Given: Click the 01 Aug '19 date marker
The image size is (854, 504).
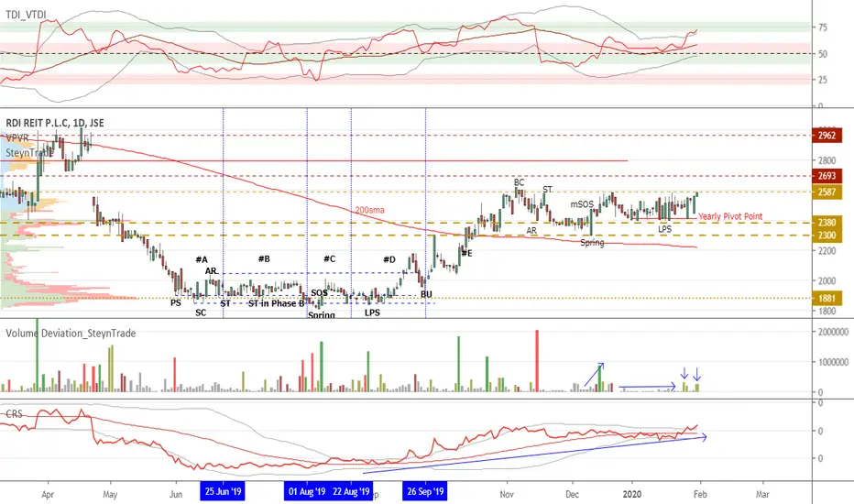Looking at the screenshot, I should [x=307, y=491].
